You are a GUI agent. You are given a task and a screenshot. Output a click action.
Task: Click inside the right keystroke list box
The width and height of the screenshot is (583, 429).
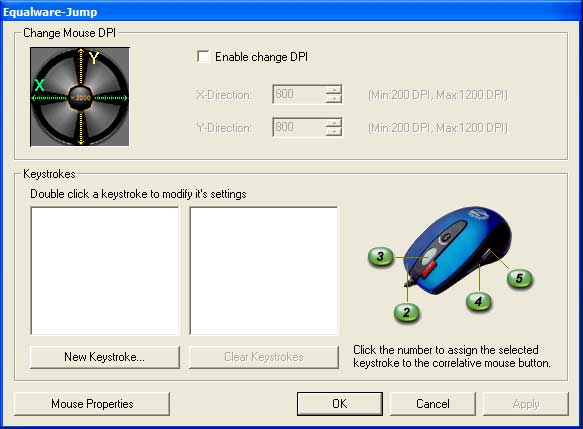tap(264, 271)
